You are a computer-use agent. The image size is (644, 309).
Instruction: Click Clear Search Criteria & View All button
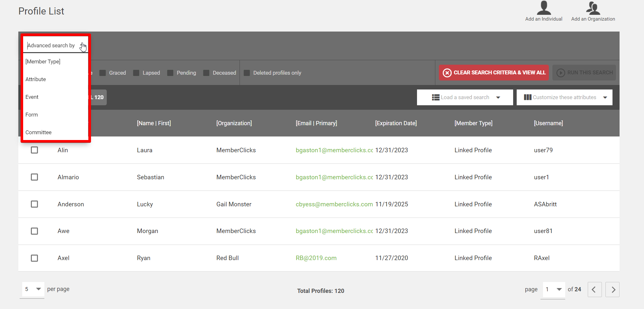click(494, 73)
